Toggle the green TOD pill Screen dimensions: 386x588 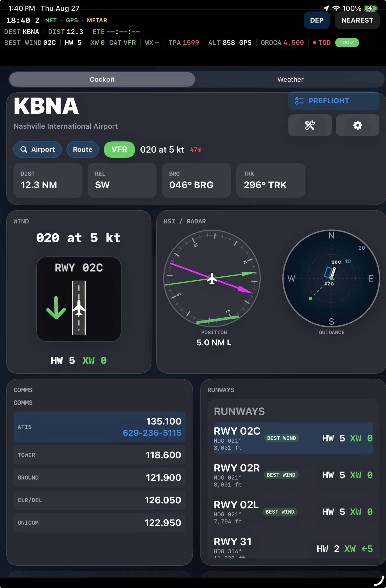[347, 43]
